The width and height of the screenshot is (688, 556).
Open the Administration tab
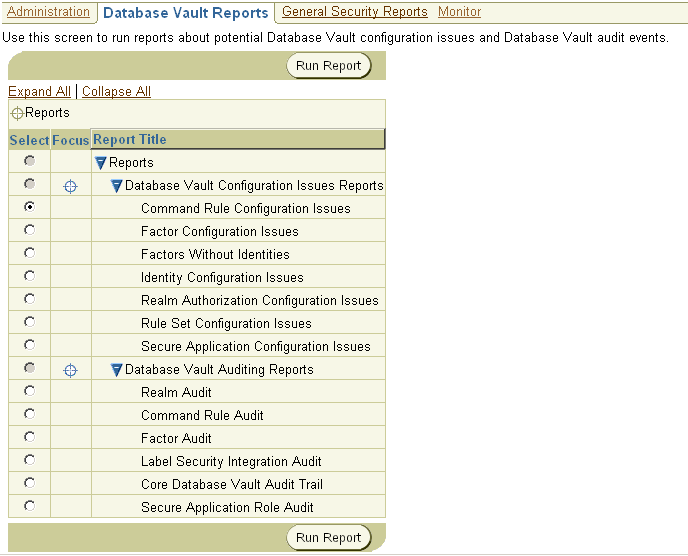coord(48,12)
